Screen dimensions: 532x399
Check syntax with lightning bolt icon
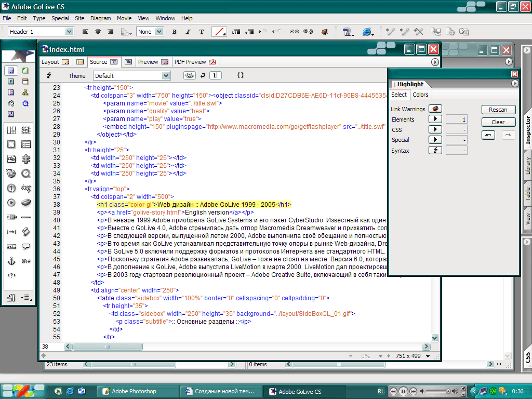point(49,75)
